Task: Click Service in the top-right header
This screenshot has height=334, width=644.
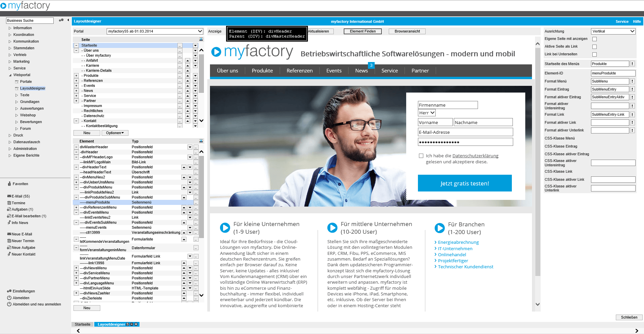Action: (622, 21)
